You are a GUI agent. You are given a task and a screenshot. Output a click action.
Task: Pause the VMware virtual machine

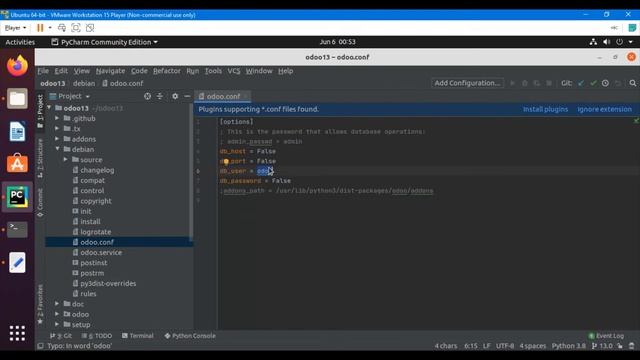click(40, 28)
